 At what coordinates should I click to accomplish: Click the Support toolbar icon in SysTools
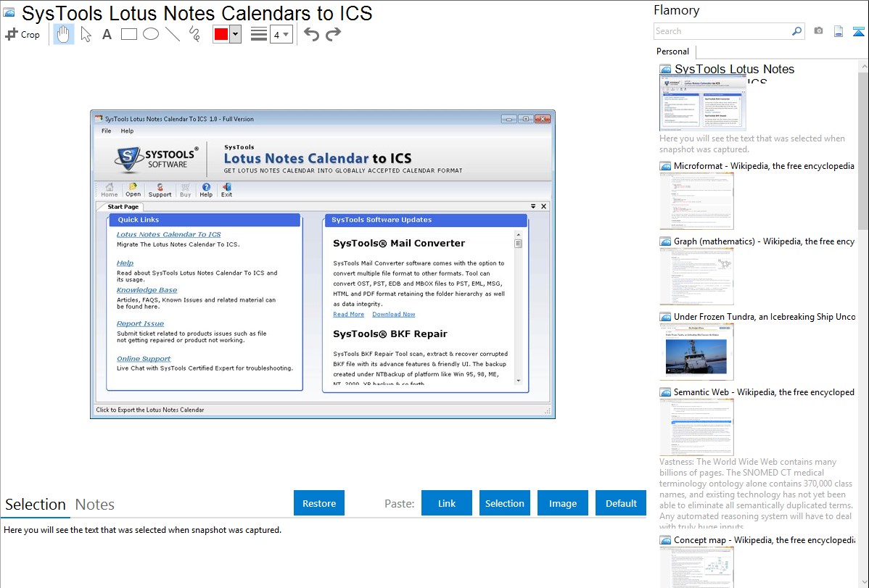160,190
